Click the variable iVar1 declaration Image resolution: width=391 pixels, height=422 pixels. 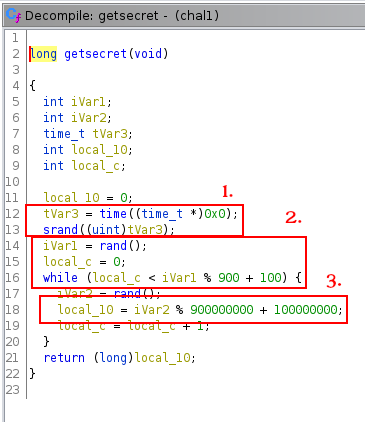[x=88, y=102]
